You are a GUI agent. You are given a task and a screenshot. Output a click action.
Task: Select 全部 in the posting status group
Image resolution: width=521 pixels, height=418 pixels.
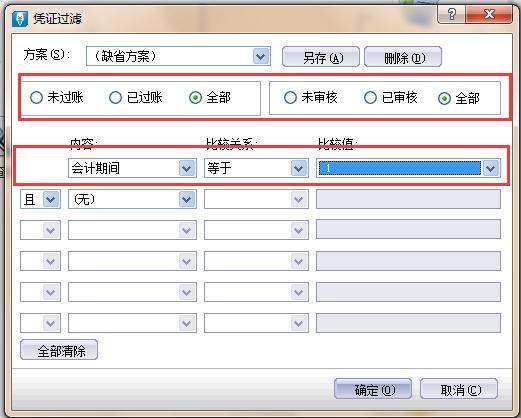195,98
